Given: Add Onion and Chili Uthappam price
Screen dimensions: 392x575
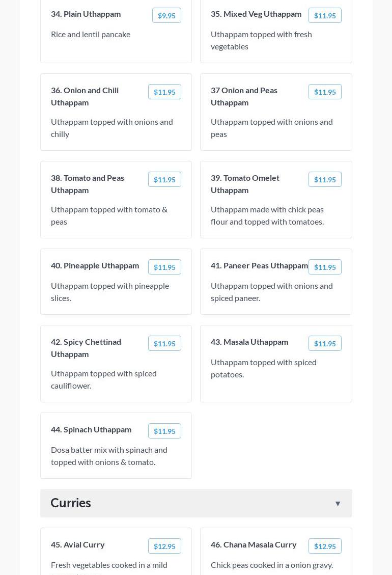Looking at the screenshot, I should coord(164,92).
